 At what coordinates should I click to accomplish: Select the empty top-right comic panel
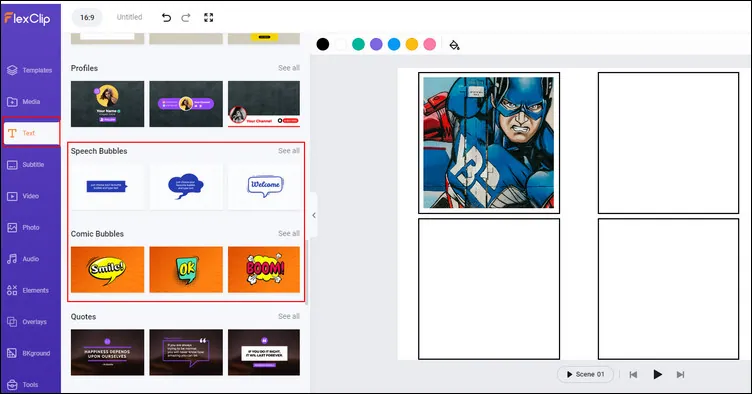pos(668,143)
